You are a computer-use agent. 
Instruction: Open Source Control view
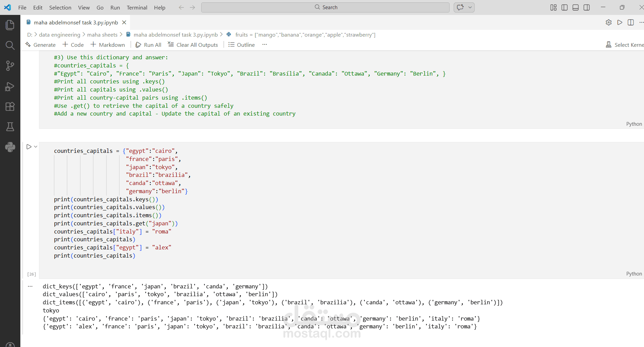coord(10,66)
